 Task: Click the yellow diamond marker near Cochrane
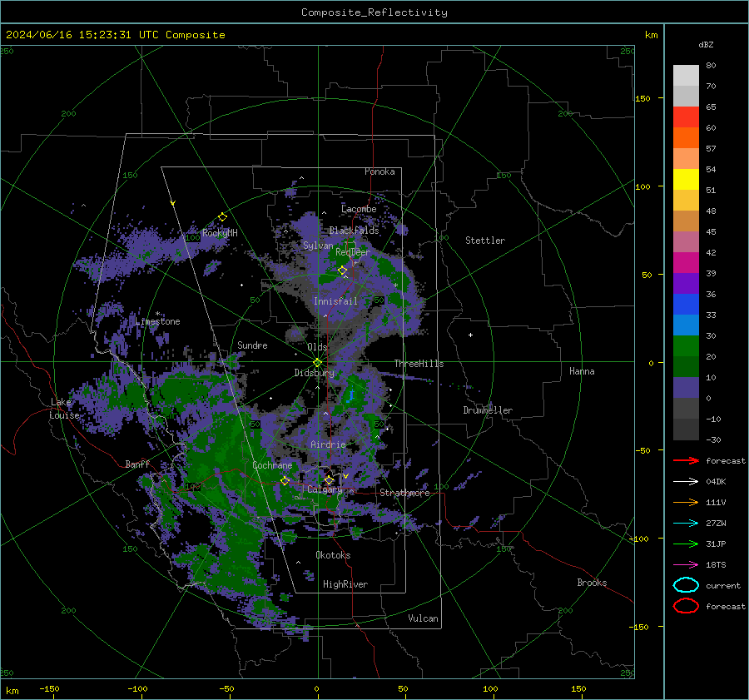(x=285, y=481)
